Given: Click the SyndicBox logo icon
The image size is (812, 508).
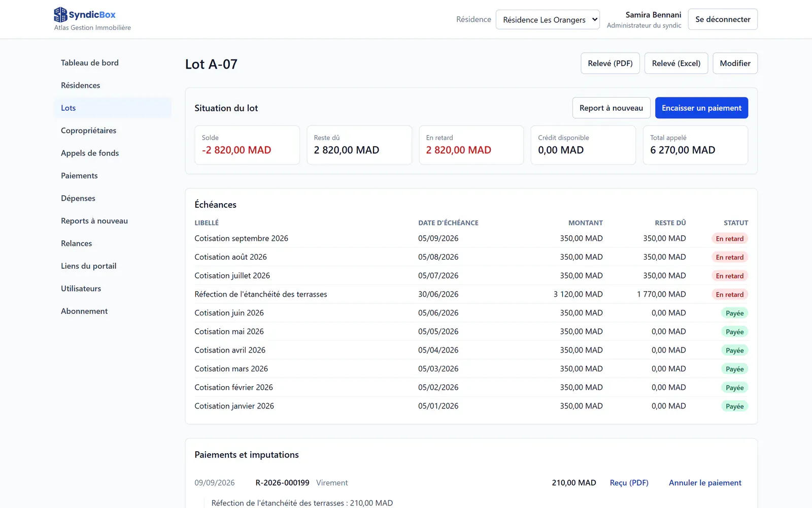Looking at the screenshot, I should [x=60, y=15].
